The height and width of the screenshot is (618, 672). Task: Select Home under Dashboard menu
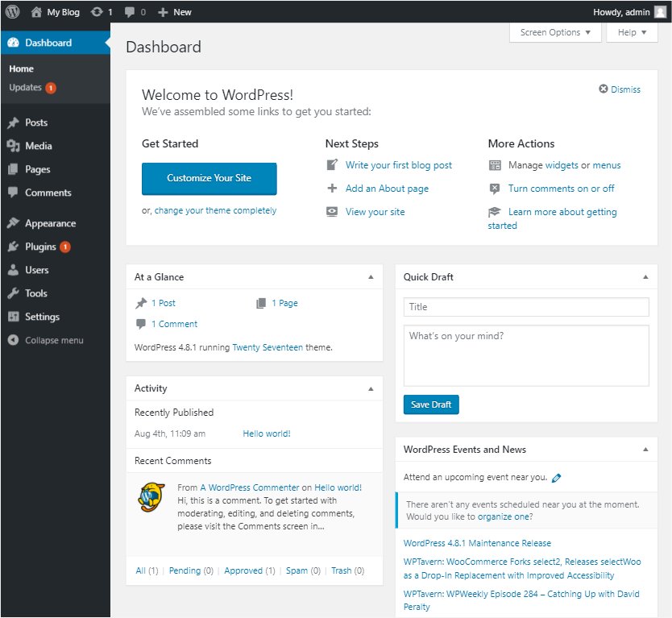[x=22, y=68]
